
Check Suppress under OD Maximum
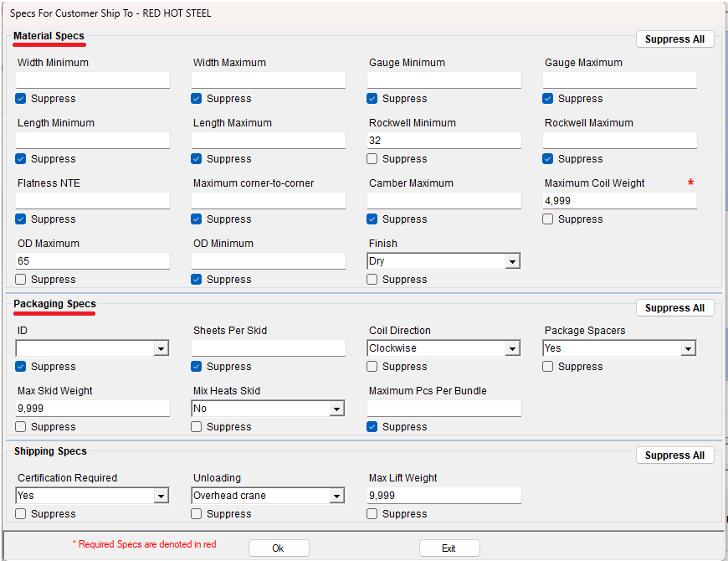20,280
